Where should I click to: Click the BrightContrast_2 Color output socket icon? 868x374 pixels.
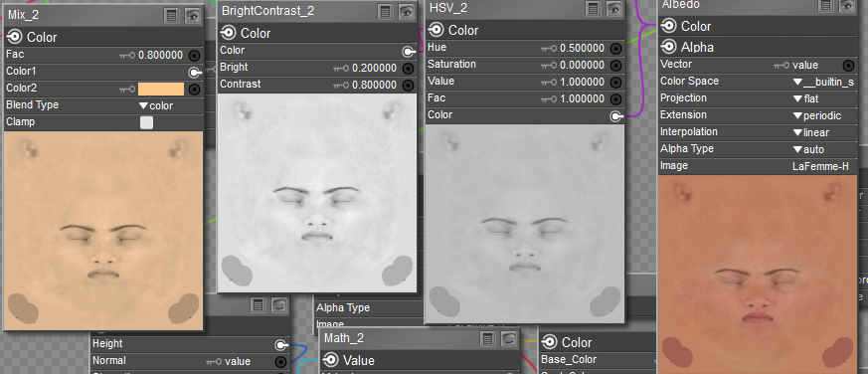tap(229, 33)
